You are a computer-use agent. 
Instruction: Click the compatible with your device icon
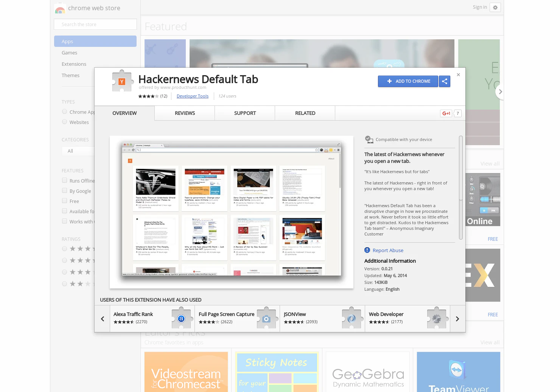click(x=369, y=139)
